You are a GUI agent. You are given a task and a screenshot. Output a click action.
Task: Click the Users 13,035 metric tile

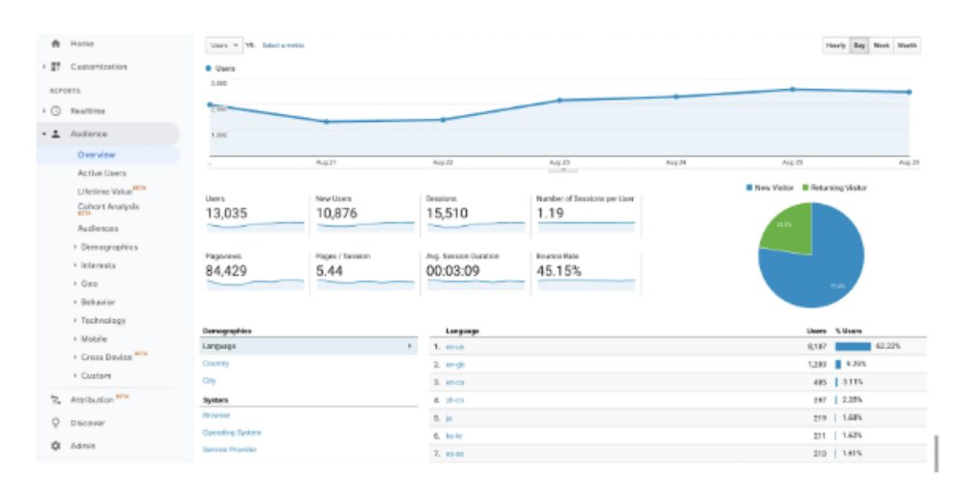[254, 215]
